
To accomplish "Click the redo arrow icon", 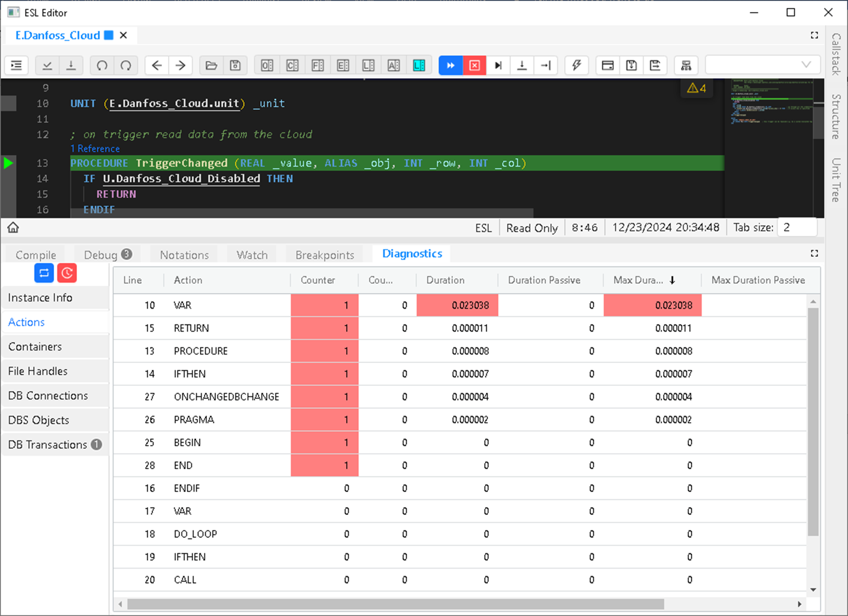I will (x=126, y=66).
